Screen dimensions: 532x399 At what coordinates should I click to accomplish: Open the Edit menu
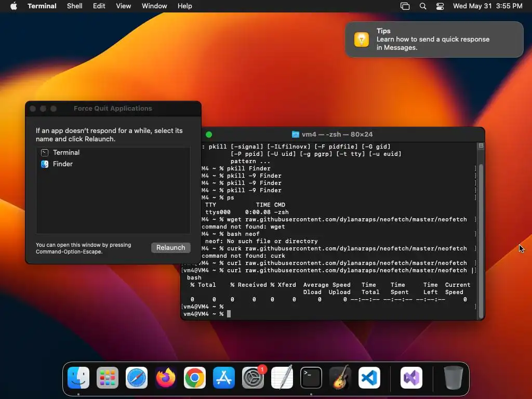[99, 6]
